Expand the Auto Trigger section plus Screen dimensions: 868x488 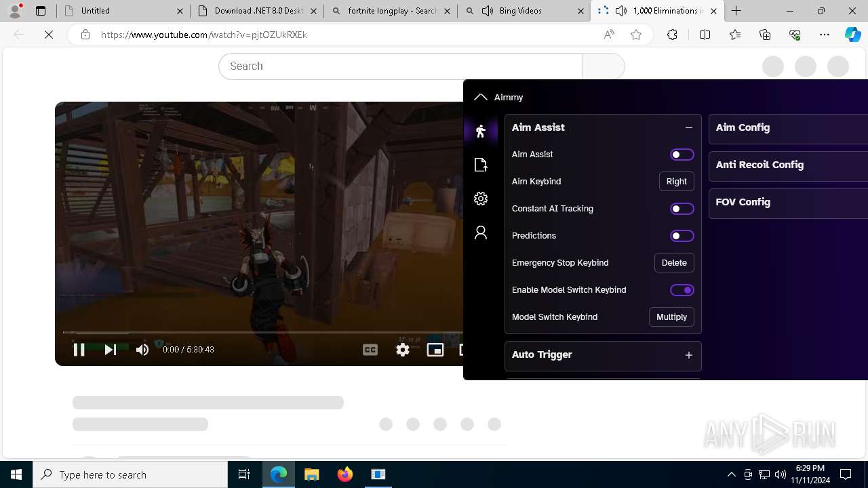click(689, 355)
